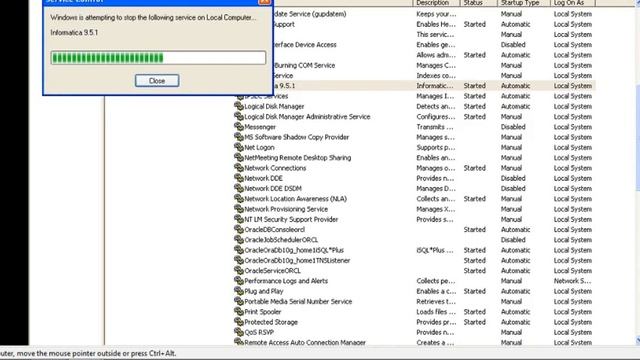The height and width of the screenshot is (360, 640).
Task: Click the Network DDE service icon
Action: pos(239,178)
